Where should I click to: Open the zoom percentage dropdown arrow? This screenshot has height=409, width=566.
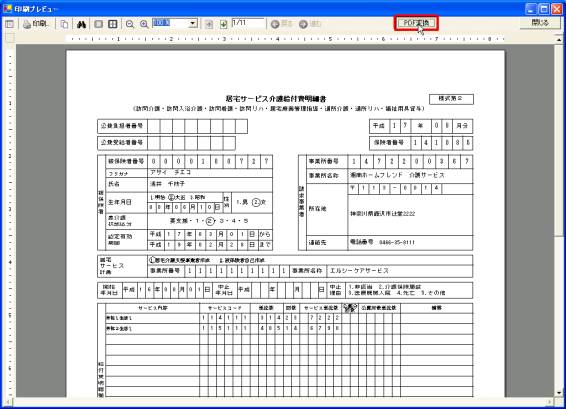coord(193,23)
